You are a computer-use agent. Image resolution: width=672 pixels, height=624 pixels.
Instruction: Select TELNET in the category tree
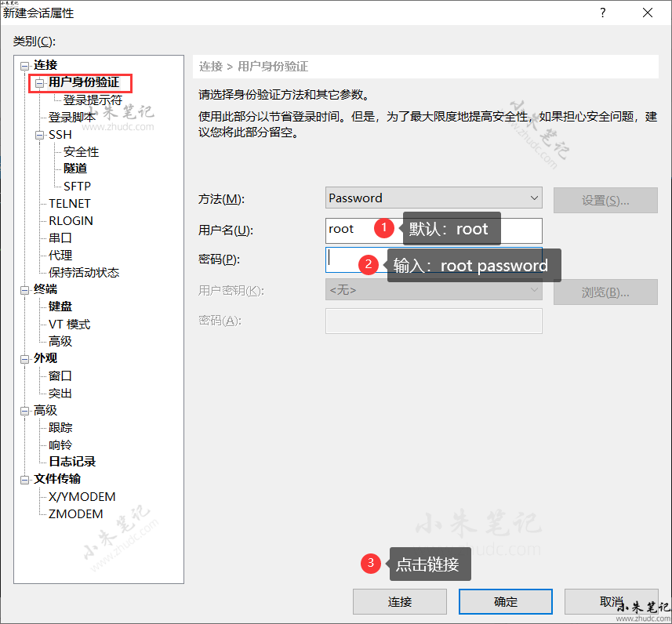70,203
